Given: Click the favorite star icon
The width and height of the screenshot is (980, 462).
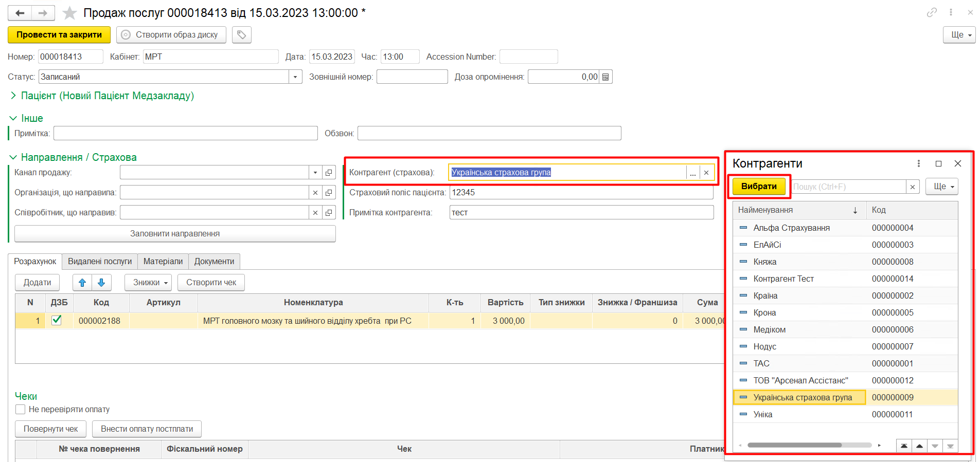Looking at the screenshot, I should pyautogui.click(x=69, y=13).
